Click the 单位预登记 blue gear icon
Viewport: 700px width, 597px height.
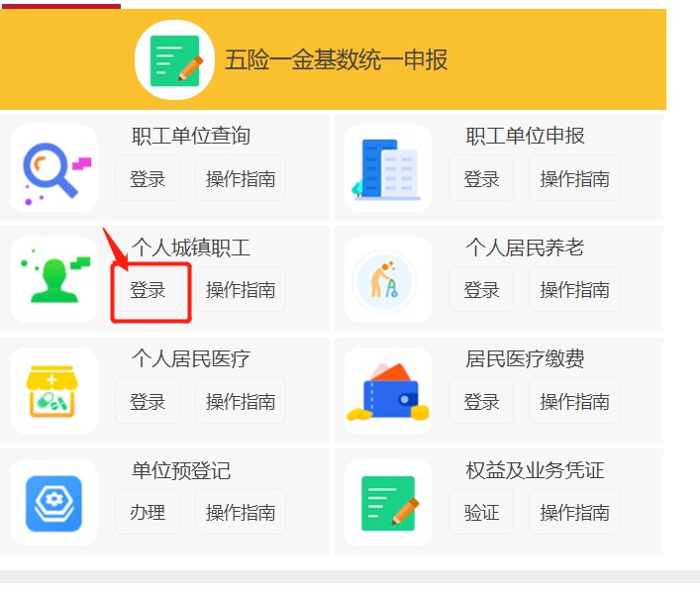(x=54, y=502)
